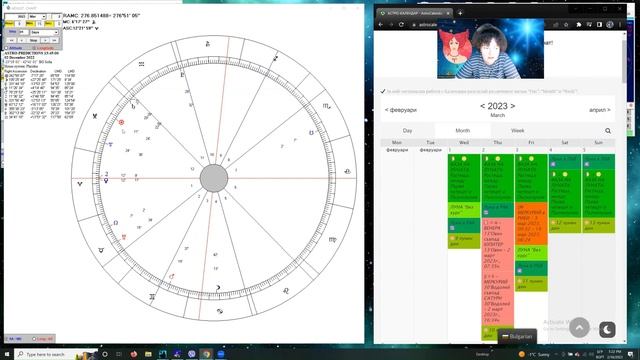Click the yellow Hour label button

9,24
